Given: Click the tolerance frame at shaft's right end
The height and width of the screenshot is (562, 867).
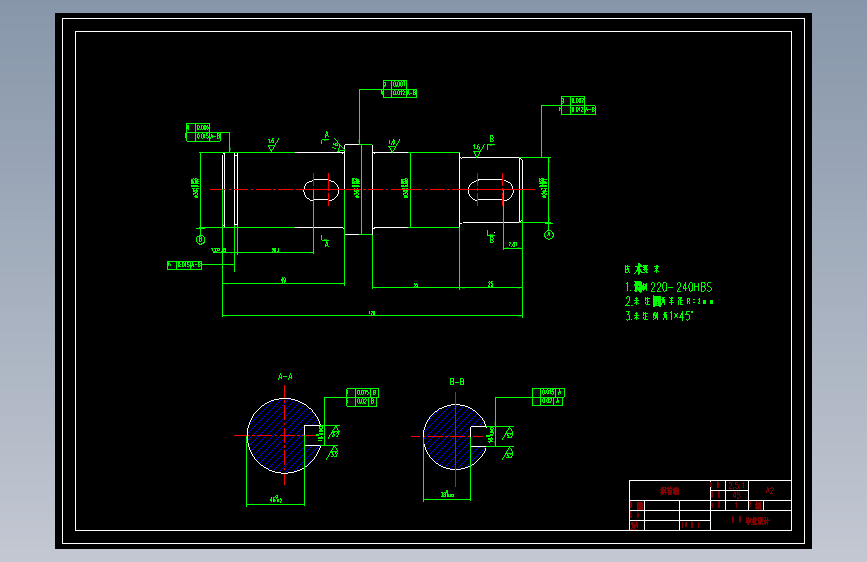Looking at the screenshot, I should coord(578,105).
